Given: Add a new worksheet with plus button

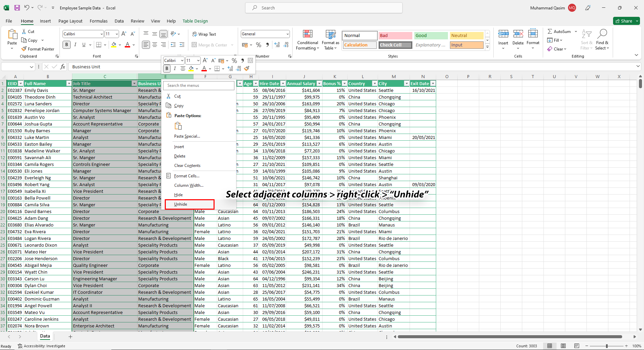Looking at the screenshot, I should click(70, 337).
